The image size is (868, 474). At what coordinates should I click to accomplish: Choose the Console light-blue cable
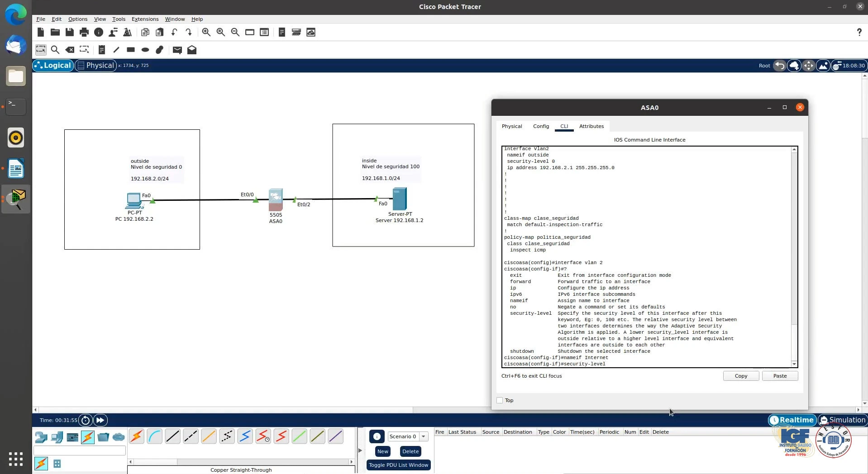[154, 436]
